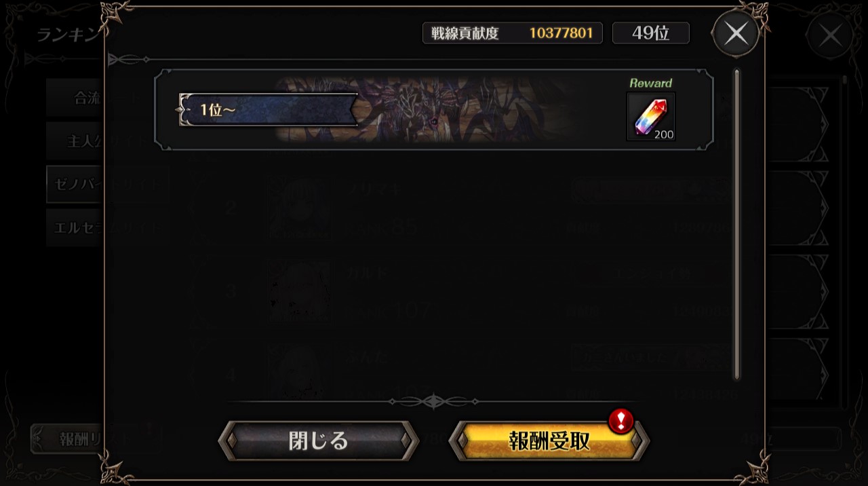868x486 pixels.
Task: Tap the ornate diamond divider ornament
Action: [x=434, y=401]
